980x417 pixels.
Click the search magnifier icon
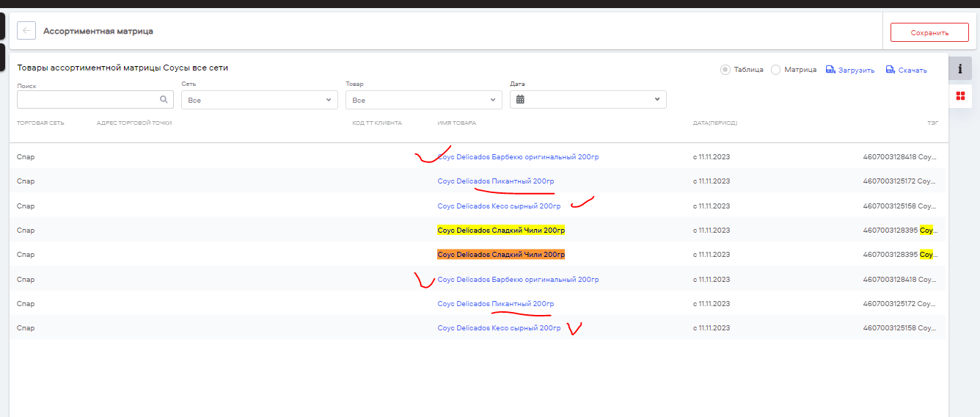[164, 99]
